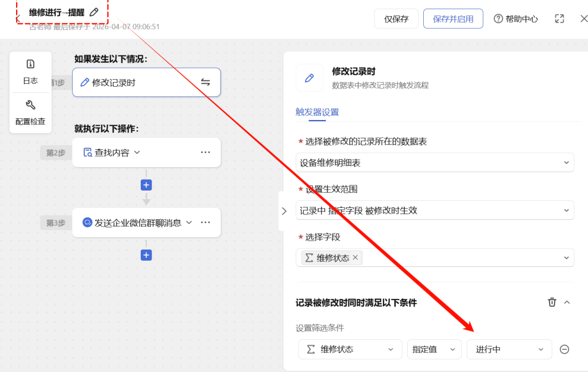Click the workflow title 维修进行→提醒

pos(57,13)
